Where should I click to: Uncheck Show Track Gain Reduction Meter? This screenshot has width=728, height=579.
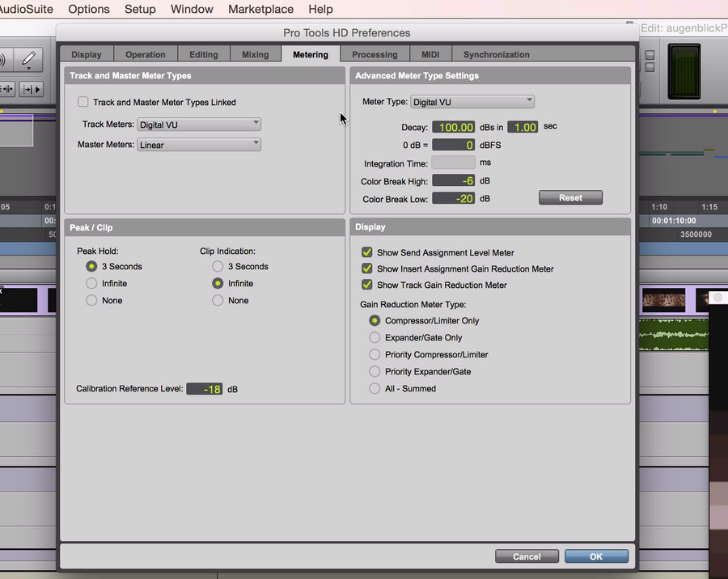pos(367,285)
